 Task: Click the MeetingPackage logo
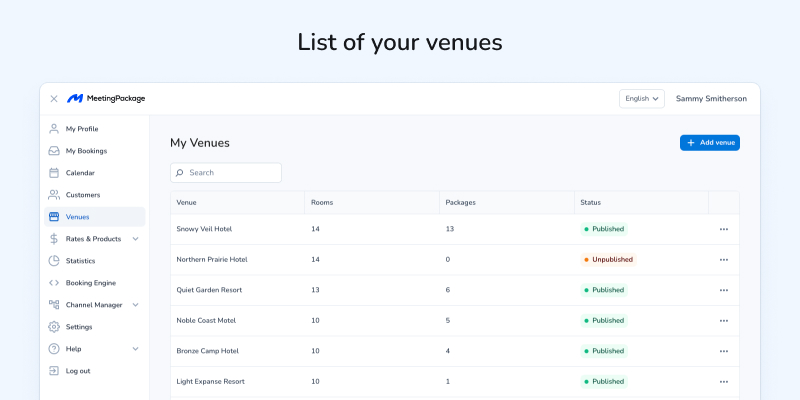[x=106, y=99]
